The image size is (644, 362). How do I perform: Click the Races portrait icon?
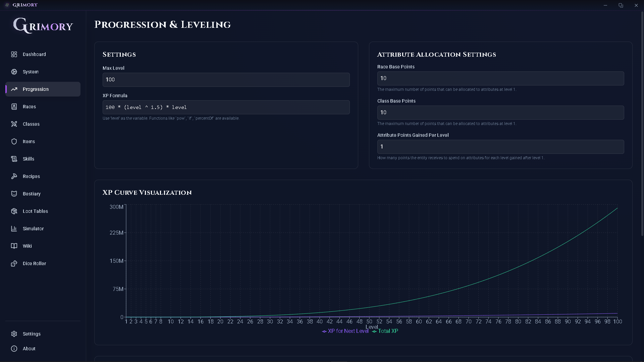[x=14, y=107]
